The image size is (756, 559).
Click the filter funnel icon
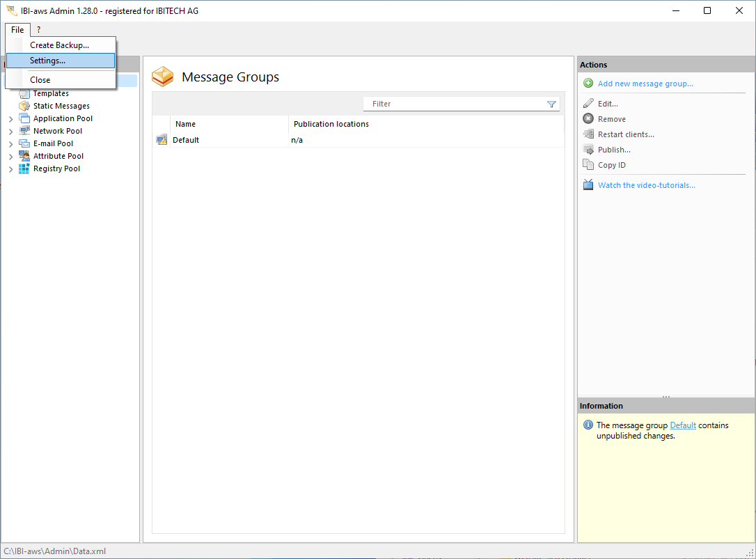[x=551, y=104]
